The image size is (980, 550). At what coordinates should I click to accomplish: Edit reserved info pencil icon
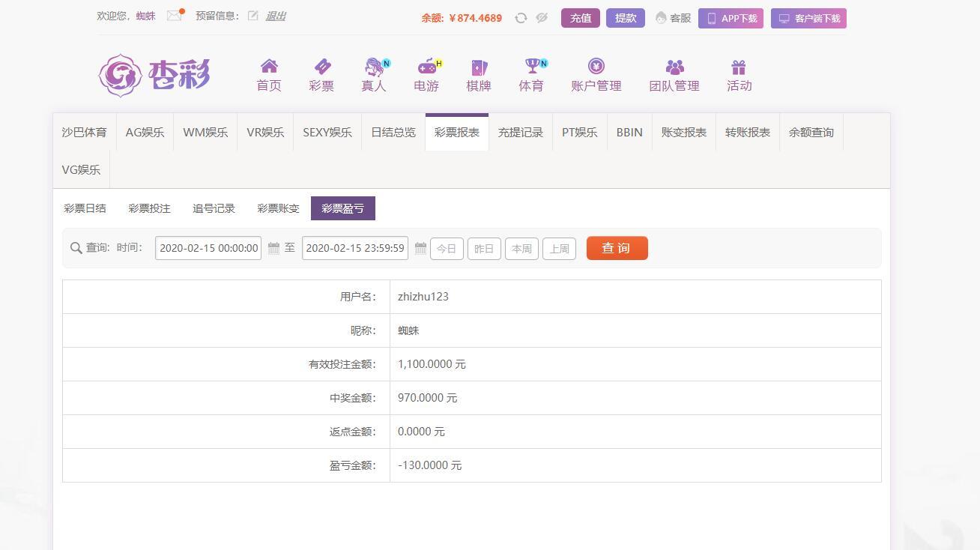253,16
